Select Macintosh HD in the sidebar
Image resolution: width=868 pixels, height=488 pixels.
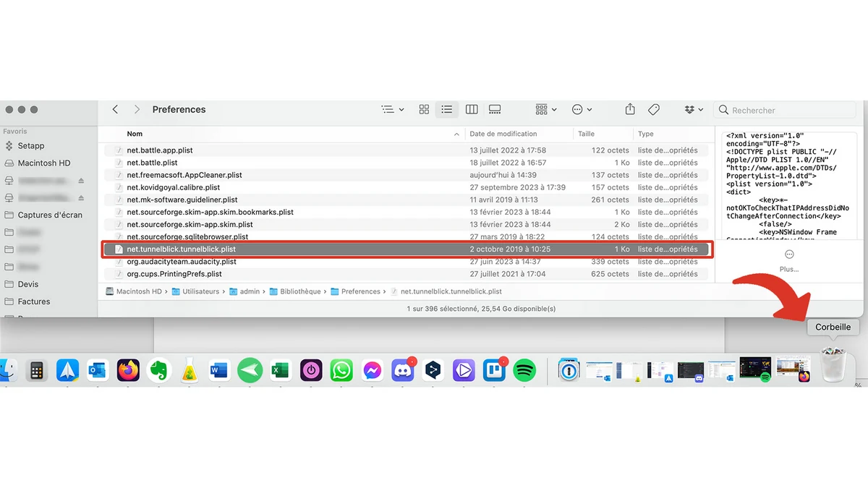[44, 163]
